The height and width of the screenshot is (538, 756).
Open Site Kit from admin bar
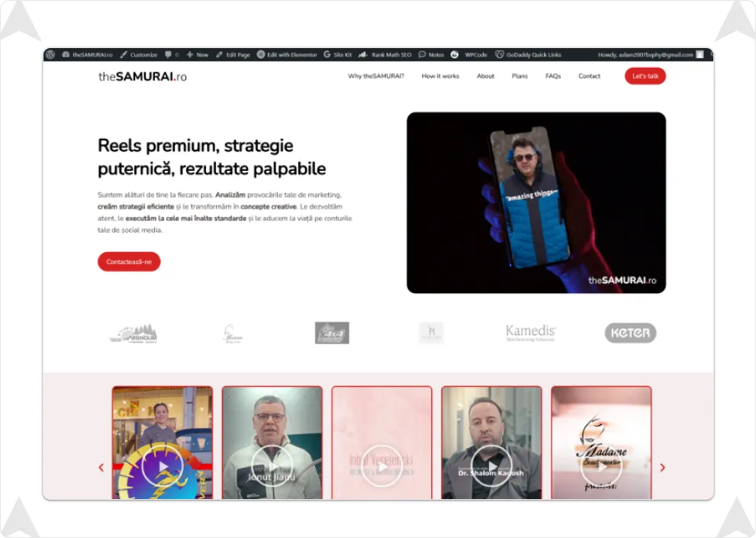[338, 55]
